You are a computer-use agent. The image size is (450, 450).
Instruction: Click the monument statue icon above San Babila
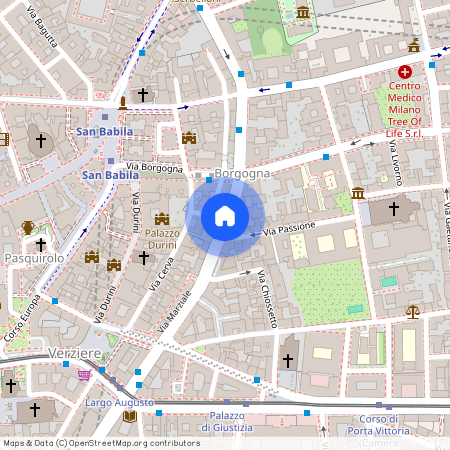tap(123, 103)
